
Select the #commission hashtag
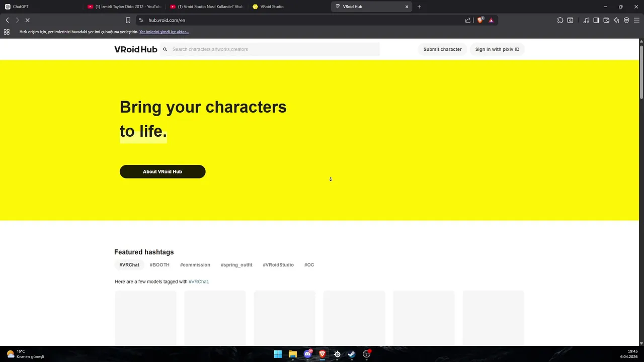tap(195, 265)
